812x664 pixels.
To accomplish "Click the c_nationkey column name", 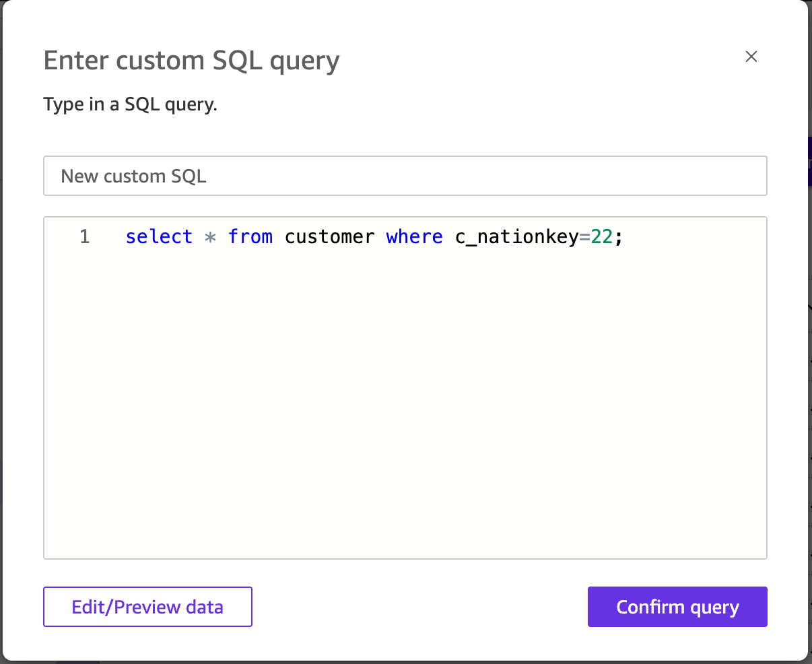I will 516,237.
